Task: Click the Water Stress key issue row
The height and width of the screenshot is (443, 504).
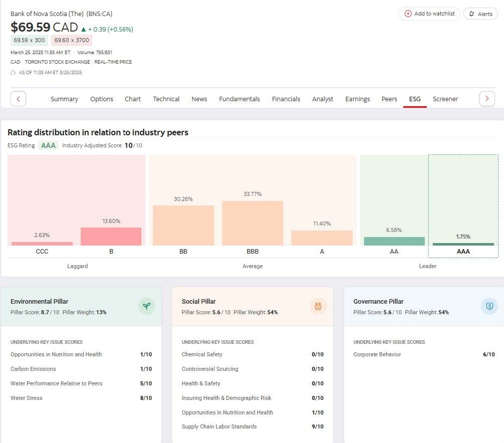Action: pyautogui.click(x=81, y=398)
